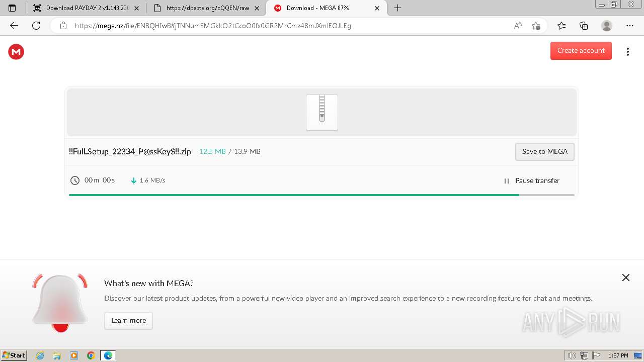Click the network tray icon
Viewport: 644px width, 362px height.
tap(584, 355)
